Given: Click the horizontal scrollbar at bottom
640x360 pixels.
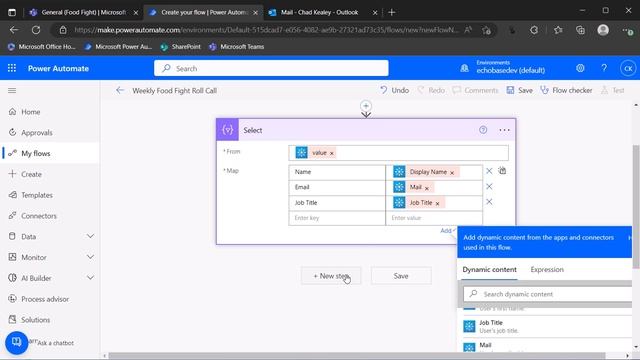Looking at the screenshot, I should pyautogui.click(x=357, y=356).
